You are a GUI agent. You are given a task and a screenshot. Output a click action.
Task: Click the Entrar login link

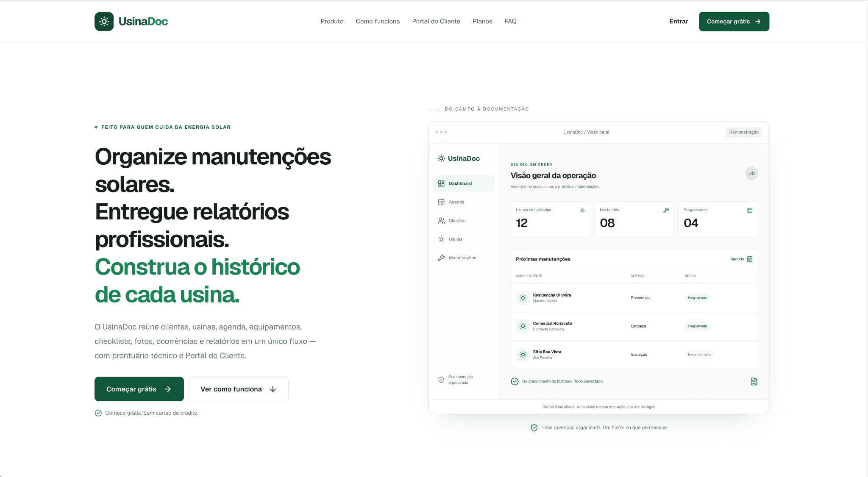(679, 21)
